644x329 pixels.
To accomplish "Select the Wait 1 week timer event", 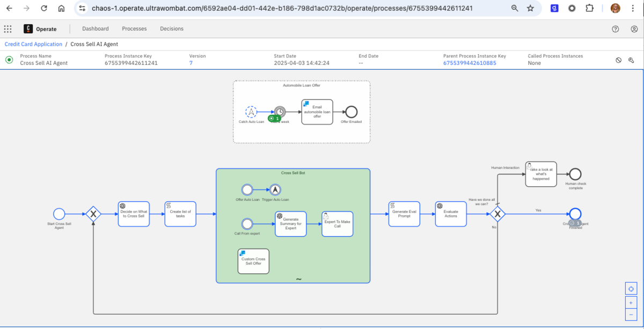I will (280, 112).
